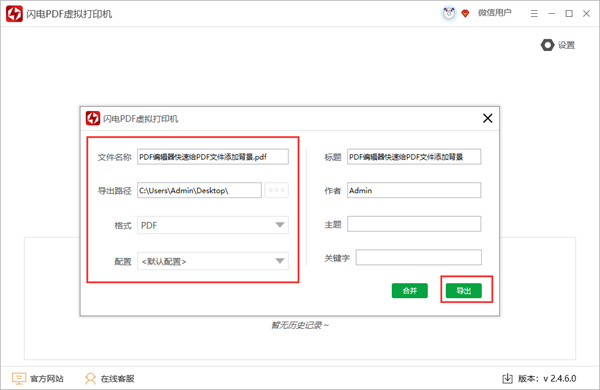The image size is (600, 390).
Task: Edit the 标题 title field
Action: [414, 157]
